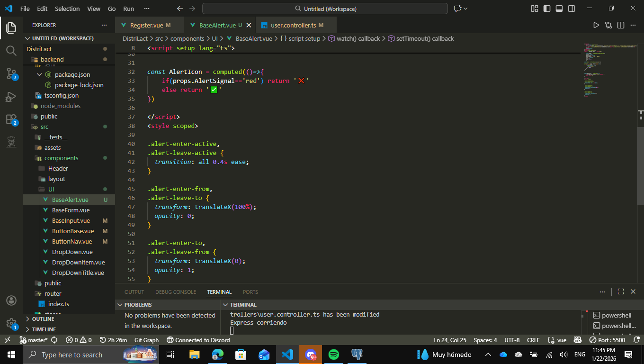This screenshot has width=644, height=364.
Task: Click the Split Editor Right icon
Action: pyautogui.click(x=620, y=25)
